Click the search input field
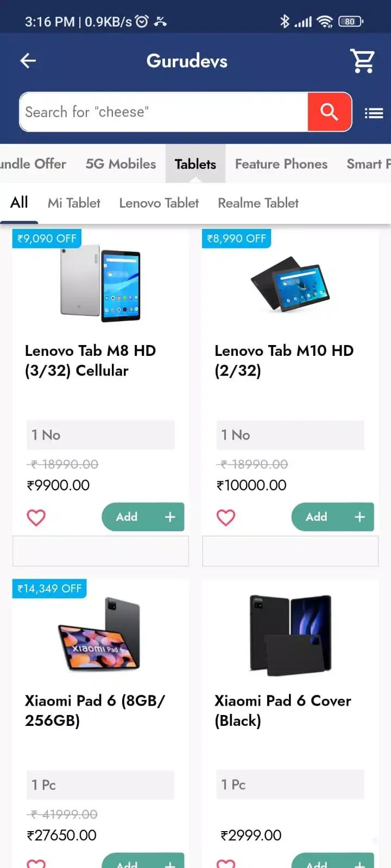391x868 pixels. [x=163, y=112]
